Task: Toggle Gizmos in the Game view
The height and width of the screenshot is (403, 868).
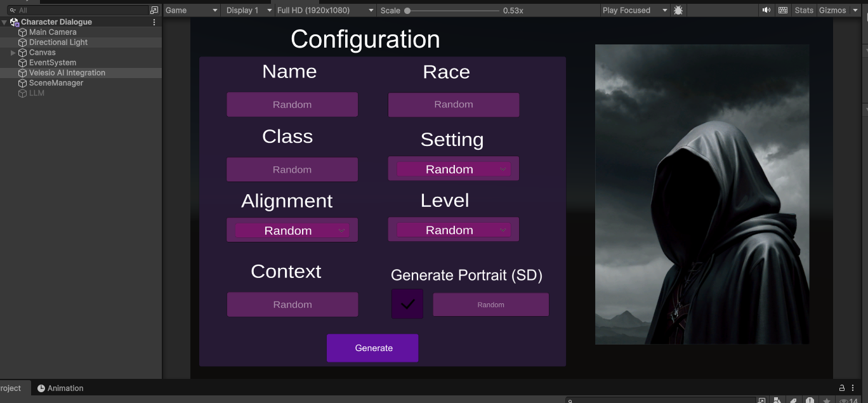Action: tap(832, 10)
